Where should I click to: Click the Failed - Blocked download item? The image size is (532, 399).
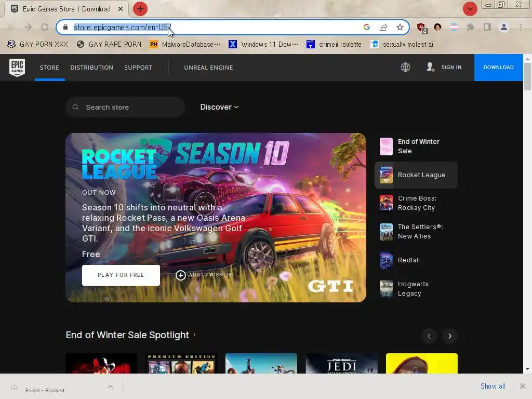61,387
